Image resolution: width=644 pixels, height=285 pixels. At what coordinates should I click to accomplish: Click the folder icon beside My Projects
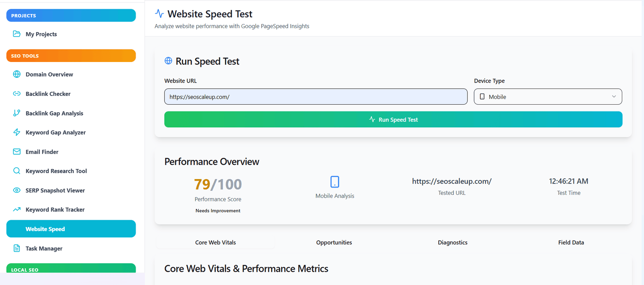pyautogui.click(x=17, y=34)
